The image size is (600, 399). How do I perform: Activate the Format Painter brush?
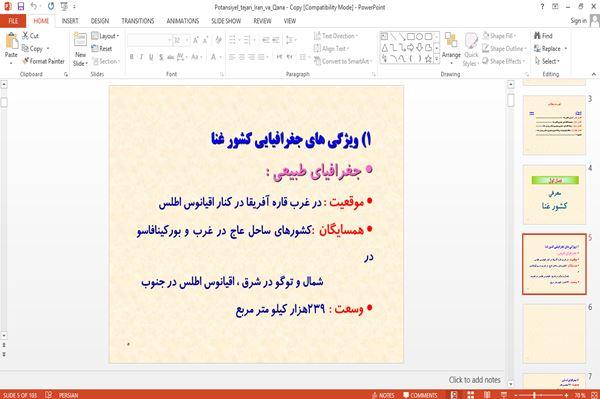(43, 61)
